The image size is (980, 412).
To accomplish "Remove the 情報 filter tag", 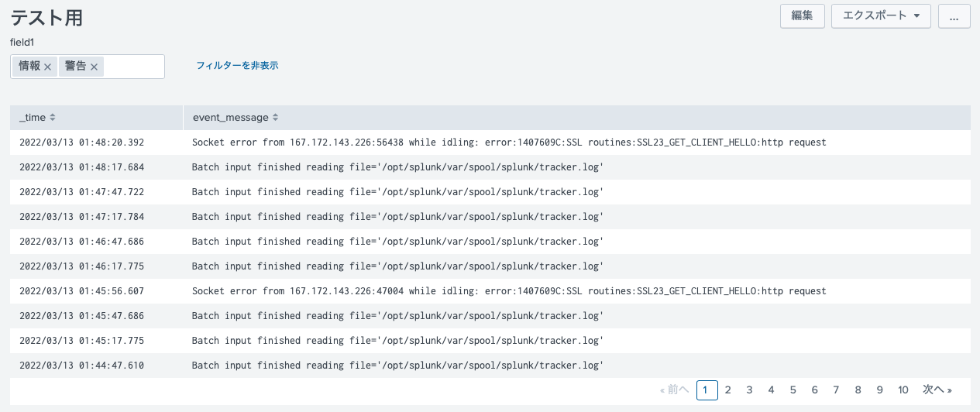I will pyautogui.click(x=47, y=67).
